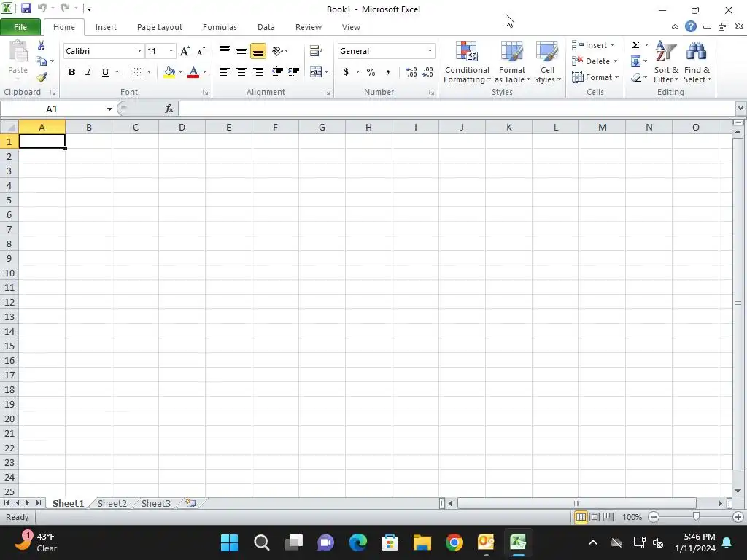Increase font size with Grow Font
This screenshot has height=560, width=747.
(x=185, y=51)
